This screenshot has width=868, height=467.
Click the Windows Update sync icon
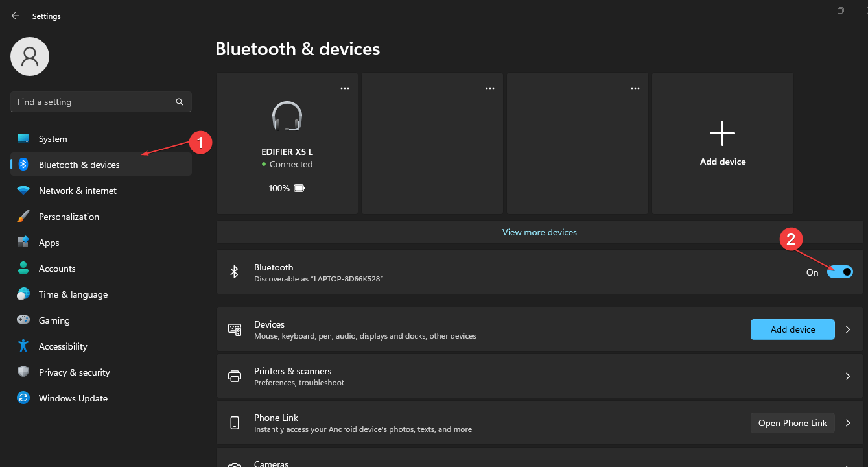pyautogui.click(x=23, y=398)
